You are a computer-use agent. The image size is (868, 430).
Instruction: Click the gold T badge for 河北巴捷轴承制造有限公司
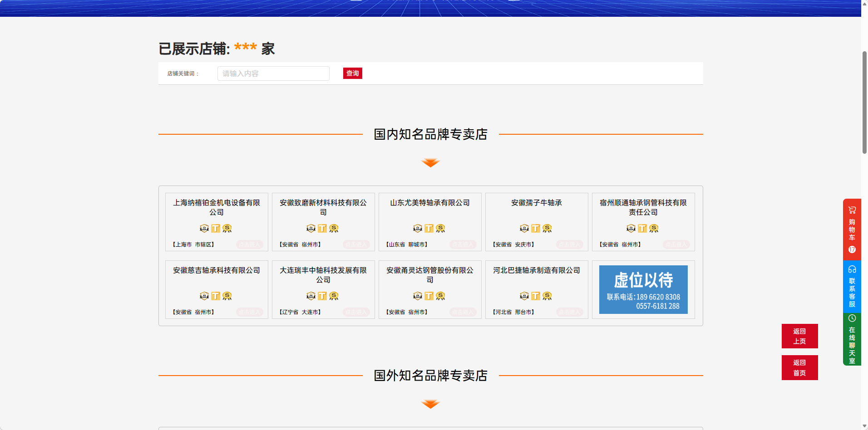tap(536, 296)
